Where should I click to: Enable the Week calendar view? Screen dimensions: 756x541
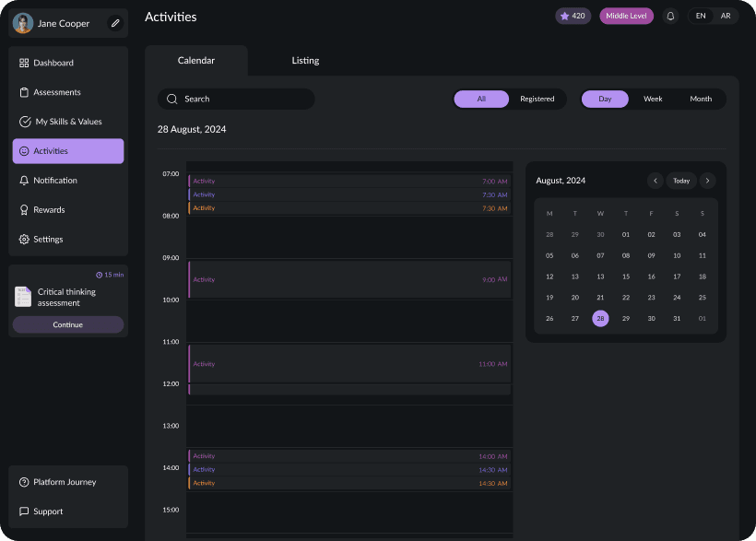(x=653, y=99)
